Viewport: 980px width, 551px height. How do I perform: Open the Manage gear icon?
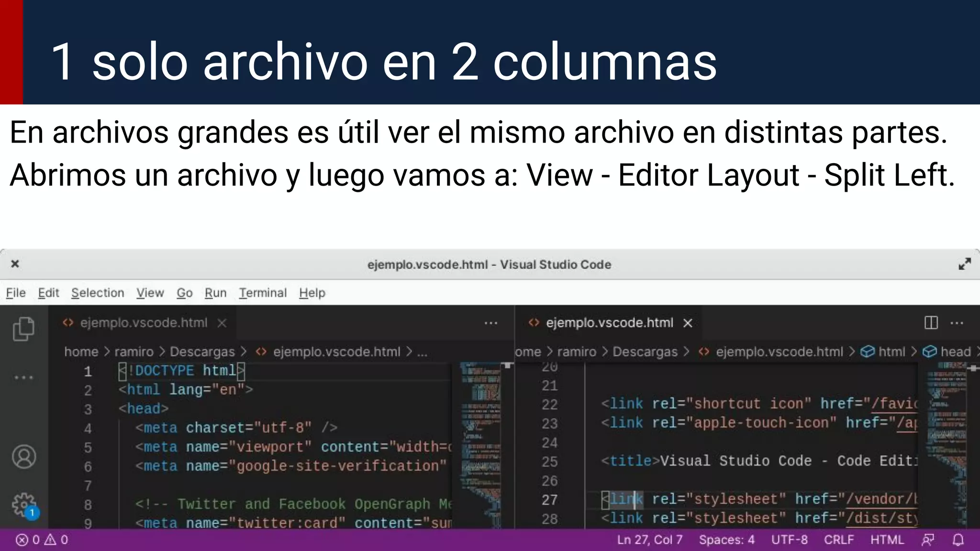point(24,505)
